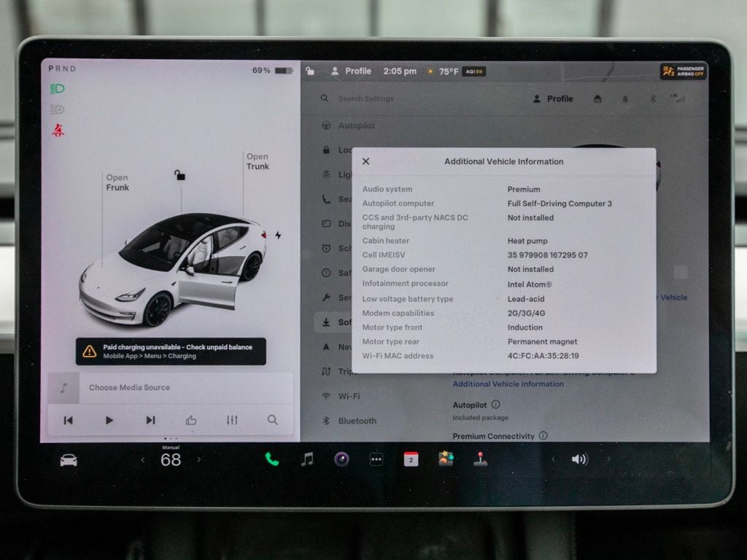Open the Music app

(307, 459)
